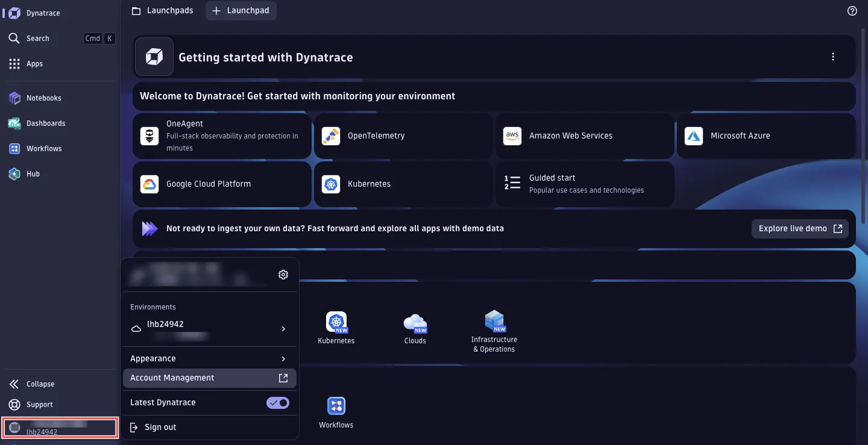Screen dimensions: 868x445
Task: Open the Getting started more options menu
Action: (833, 57)
